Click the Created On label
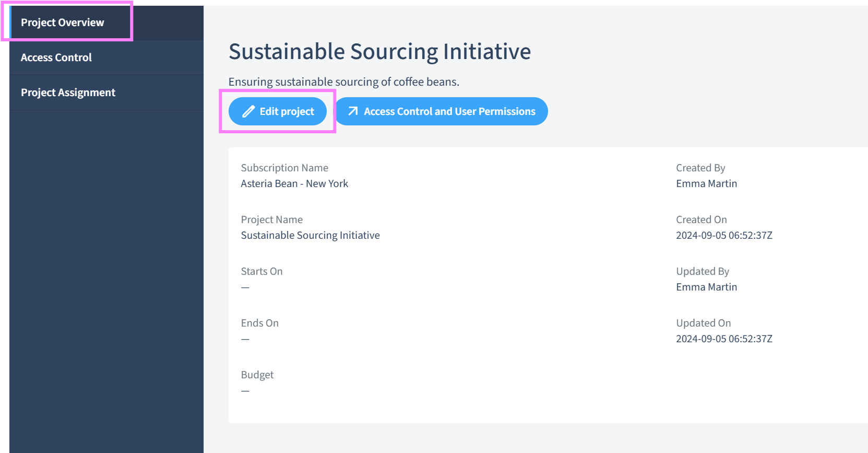The image size is (868, 453). [x=701, y=219]
